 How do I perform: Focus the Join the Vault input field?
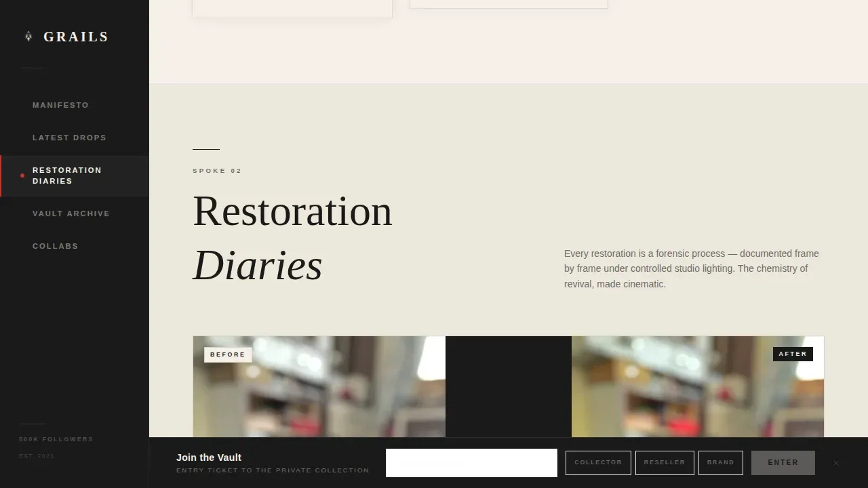click(471, 463)
